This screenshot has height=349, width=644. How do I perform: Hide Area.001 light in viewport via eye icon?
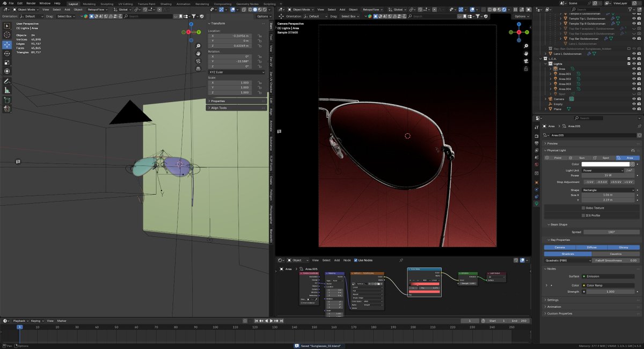click(634, 74)
